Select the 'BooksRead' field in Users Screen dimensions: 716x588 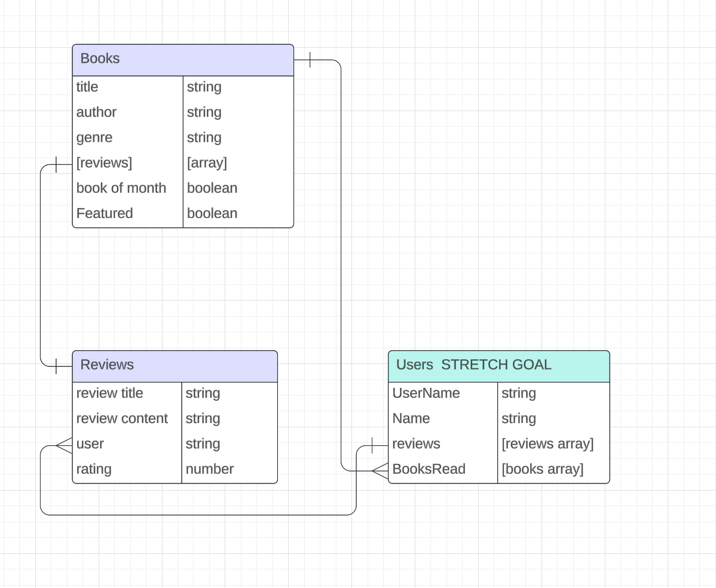tap(429, 469)
